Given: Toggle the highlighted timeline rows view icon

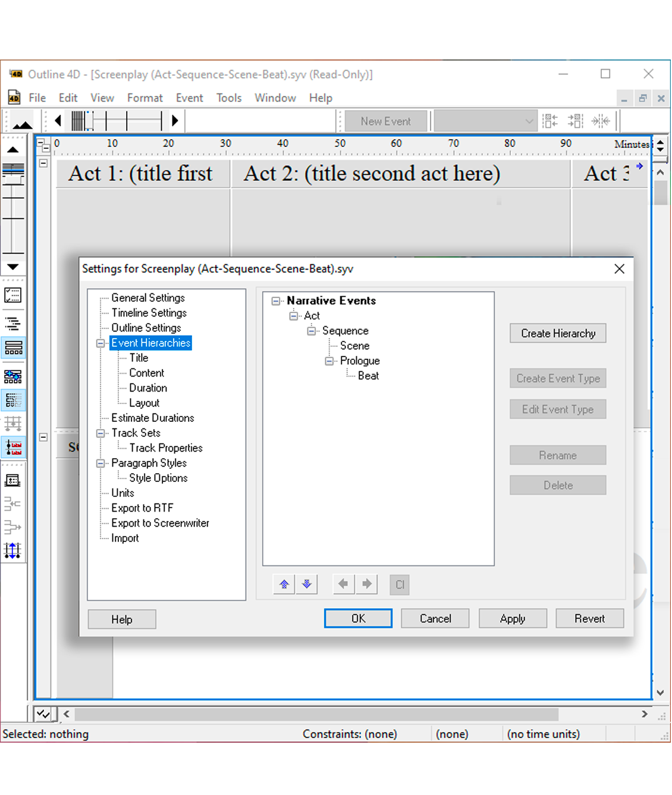Looking at the screenshot, I should pyautogui.click(x=13, y=348).
